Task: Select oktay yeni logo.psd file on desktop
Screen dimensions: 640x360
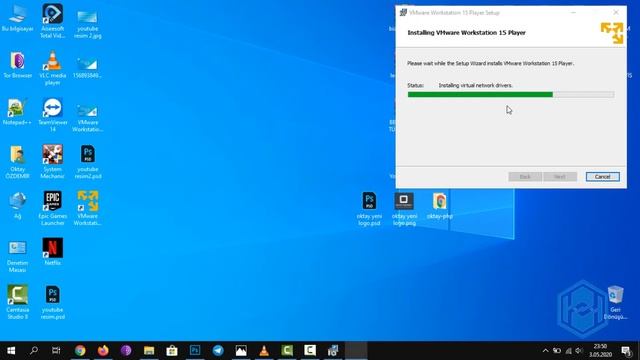Action: click(369, 209)
